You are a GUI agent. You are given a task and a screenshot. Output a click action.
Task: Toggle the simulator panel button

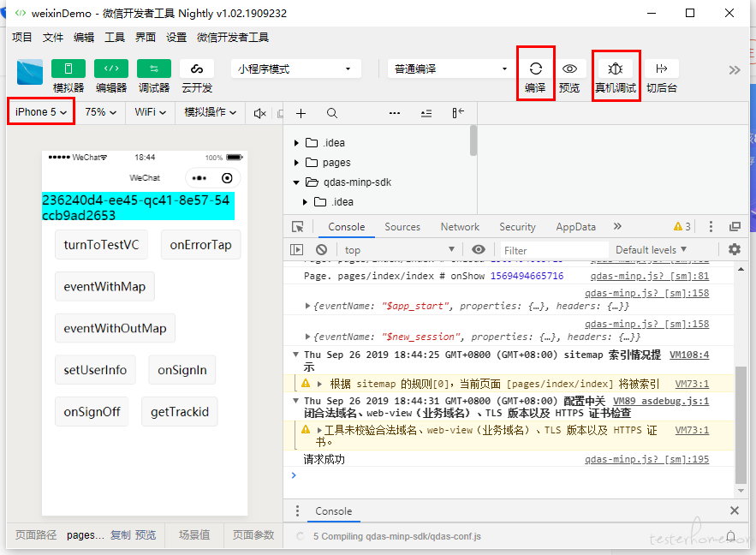pos(68,69)
